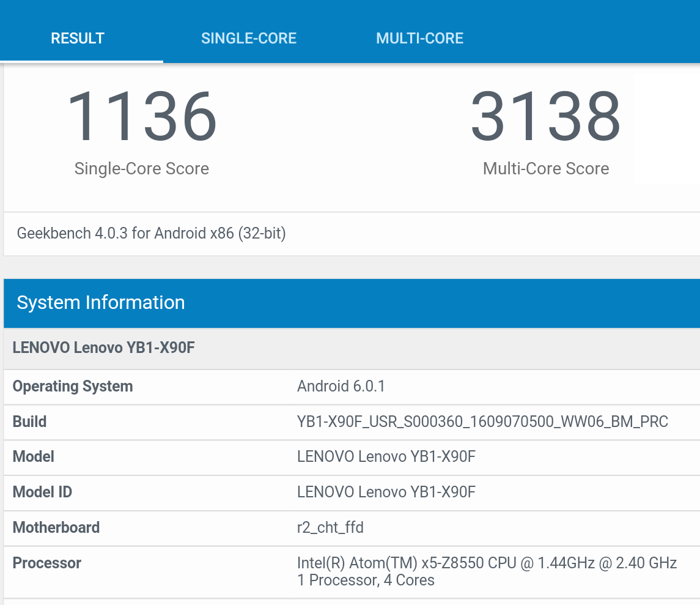This screenshot has width=700, height=605.
Task: Switch to the RESULT tab
Action: pyautogui.click(x=78, y=38)
